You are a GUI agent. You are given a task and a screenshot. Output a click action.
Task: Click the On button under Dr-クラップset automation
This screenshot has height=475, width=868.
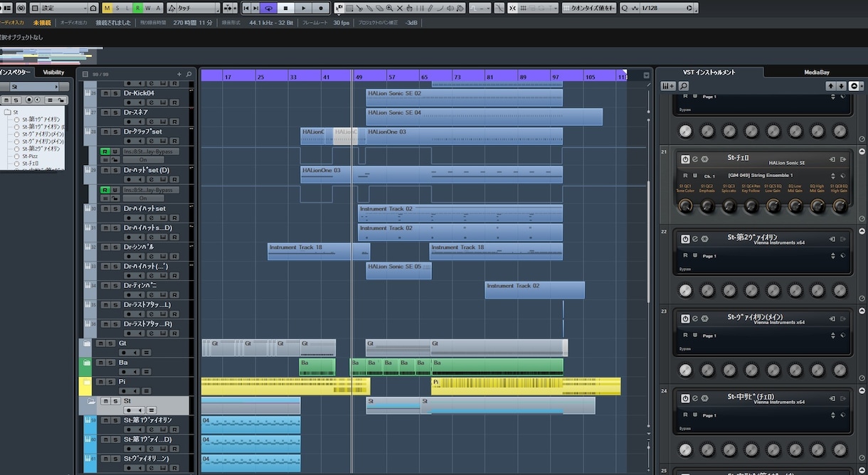coord(144,160)
